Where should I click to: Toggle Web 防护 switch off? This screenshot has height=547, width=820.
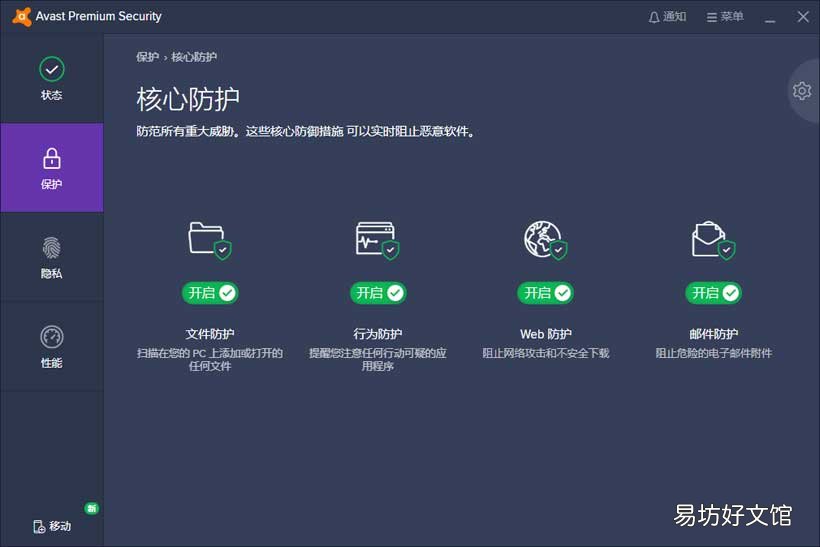click(x=545, y=293)
